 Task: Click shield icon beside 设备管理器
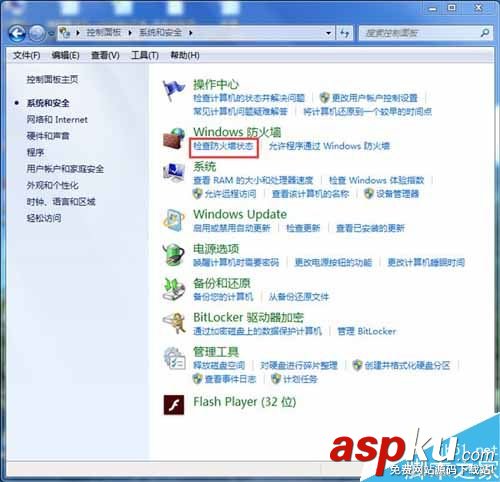point(368,194)
